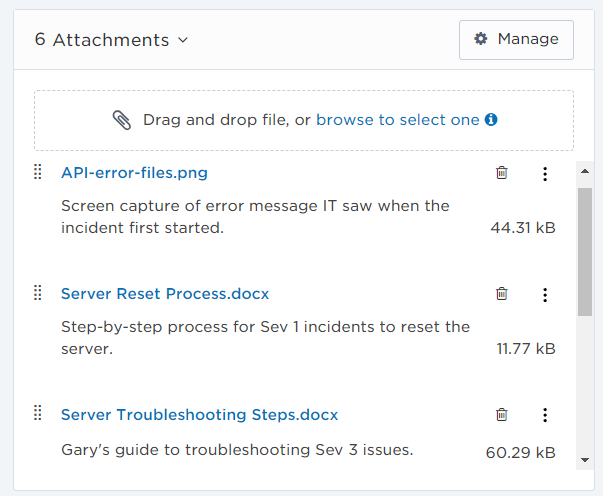Select the 60.29 kB file size text
The image size is (603, 496).
521,453
